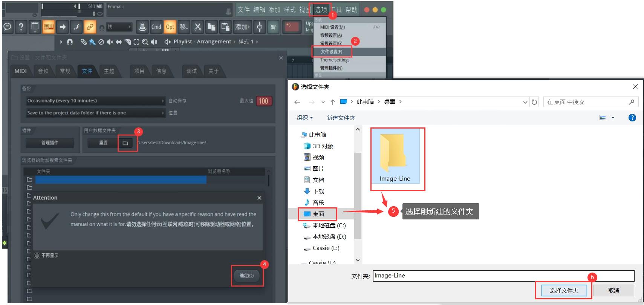Toggle the 不再显示 radio option
Viewport: 644px width, 305px height.
[37, 256]
